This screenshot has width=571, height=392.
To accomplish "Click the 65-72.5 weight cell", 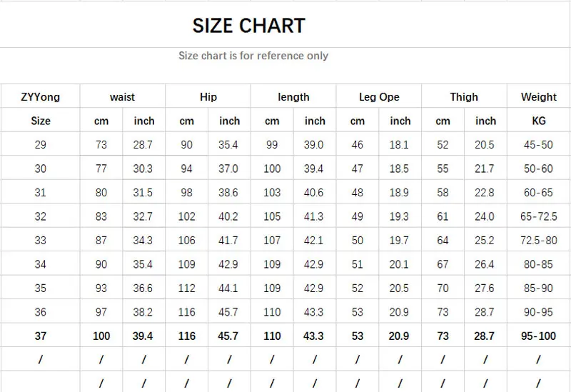I will pyautogui.click(x=539, y=216).
